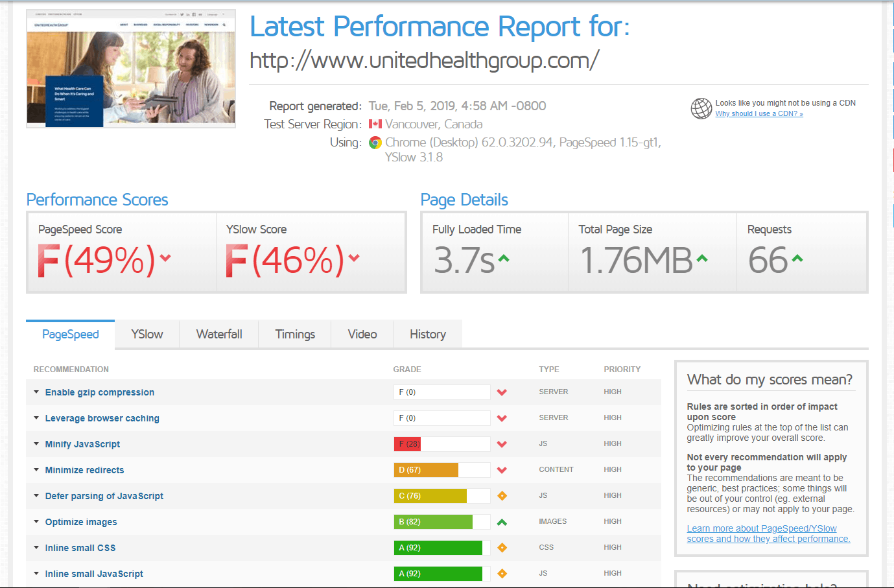Click the green up arrow beside Requests count

coord(797,259)
